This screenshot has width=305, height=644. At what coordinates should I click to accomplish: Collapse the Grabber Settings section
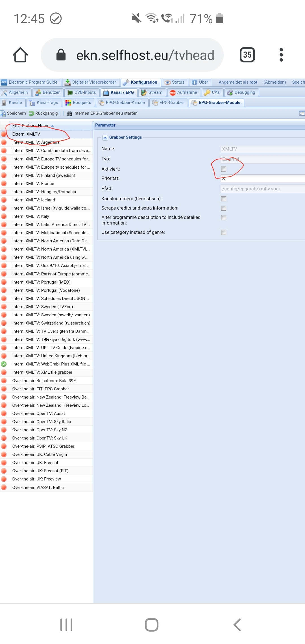(105, 138)
